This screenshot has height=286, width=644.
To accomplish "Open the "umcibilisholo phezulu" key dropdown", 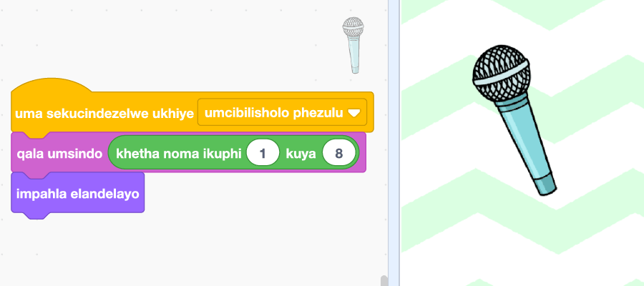I will point(282,112).
